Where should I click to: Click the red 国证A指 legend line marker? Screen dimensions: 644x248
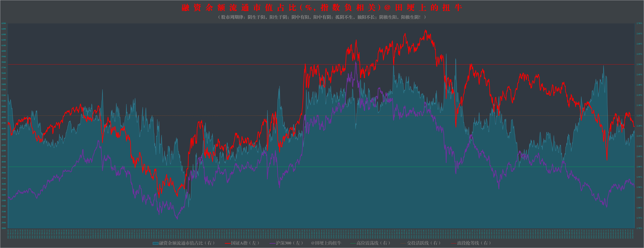coord(227,243)
